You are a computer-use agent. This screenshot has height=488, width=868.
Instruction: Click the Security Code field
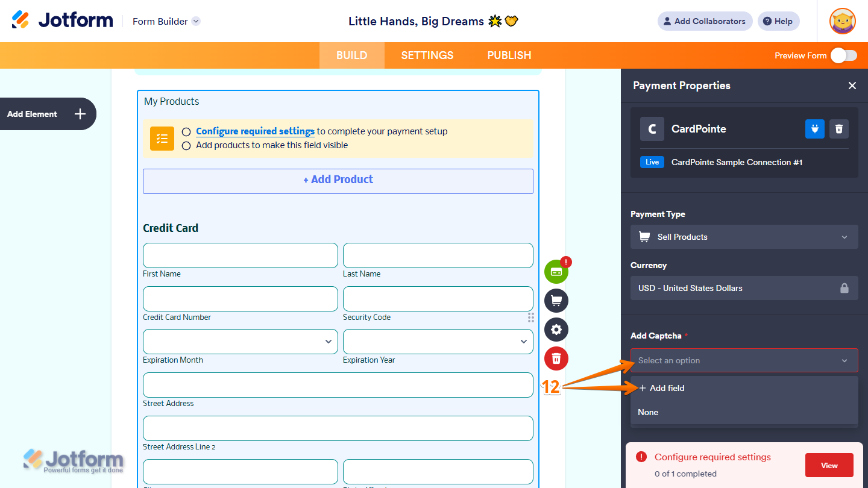[438, 299]
